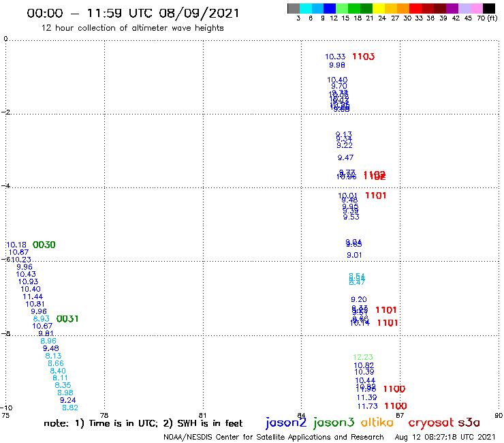This screenshot has height=443, width=504.
Task: Click the wave height value 10.43
Action: pos(26,275)
